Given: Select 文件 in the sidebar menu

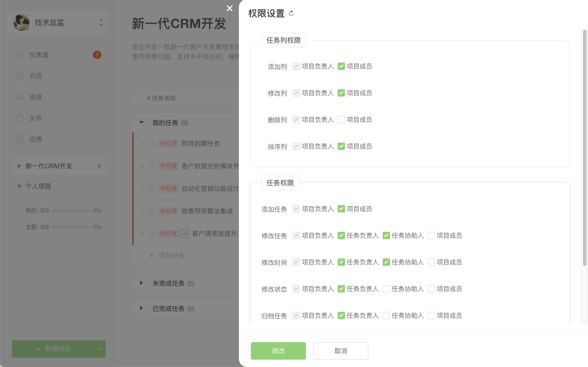Looking at the screenshot, I should (59, 118).
